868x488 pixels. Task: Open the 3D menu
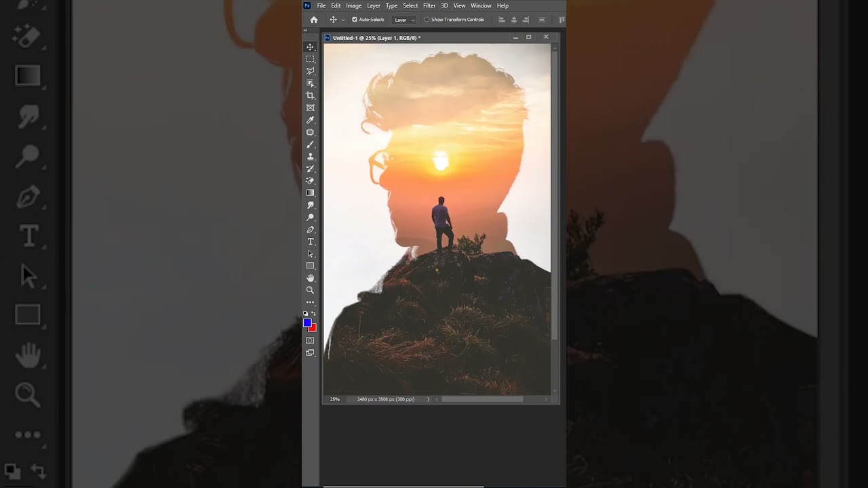coord(444,5)
